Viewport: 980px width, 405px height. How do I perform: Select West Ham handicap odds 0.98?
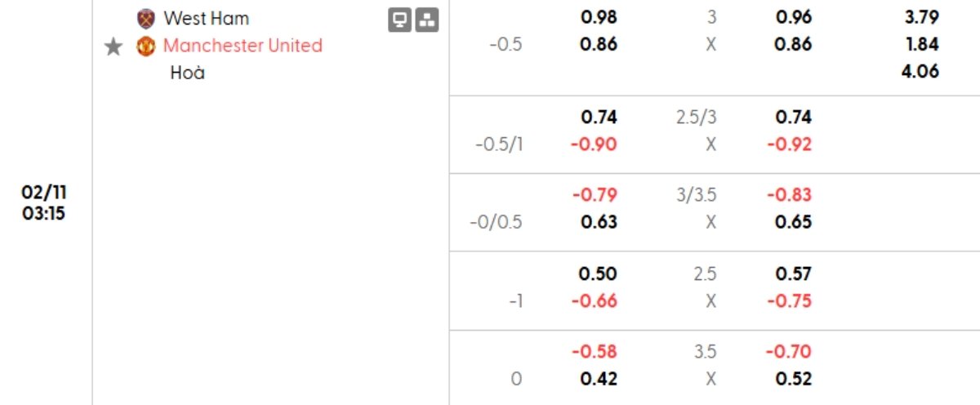[x=599, y=17]
